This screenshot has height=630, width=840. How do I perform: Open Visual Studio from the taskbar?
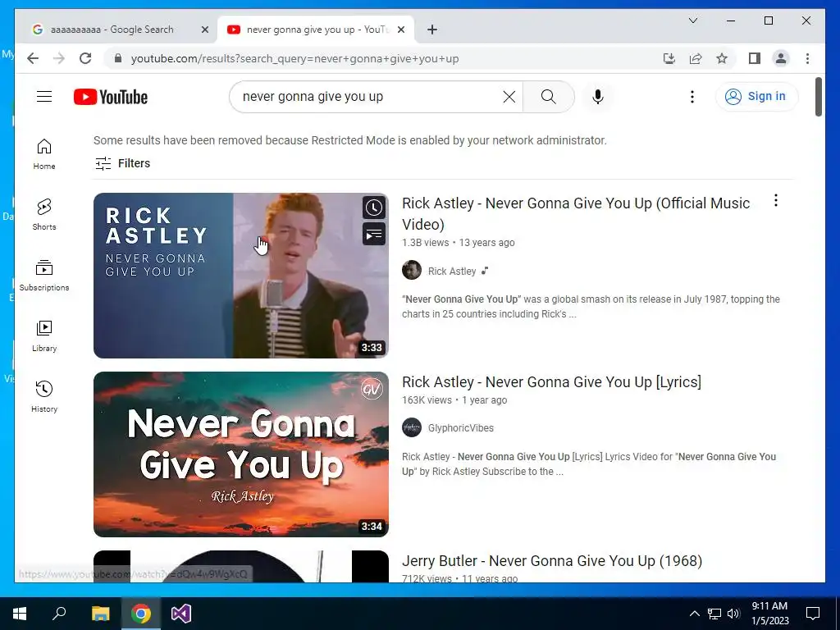[x=181, y=614]
